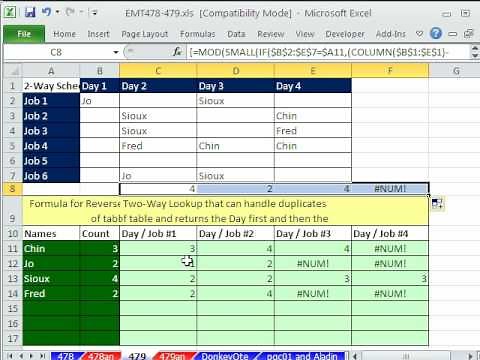480x360 pixels.
Task: Select row 11 header
Action: coord(12,249)
